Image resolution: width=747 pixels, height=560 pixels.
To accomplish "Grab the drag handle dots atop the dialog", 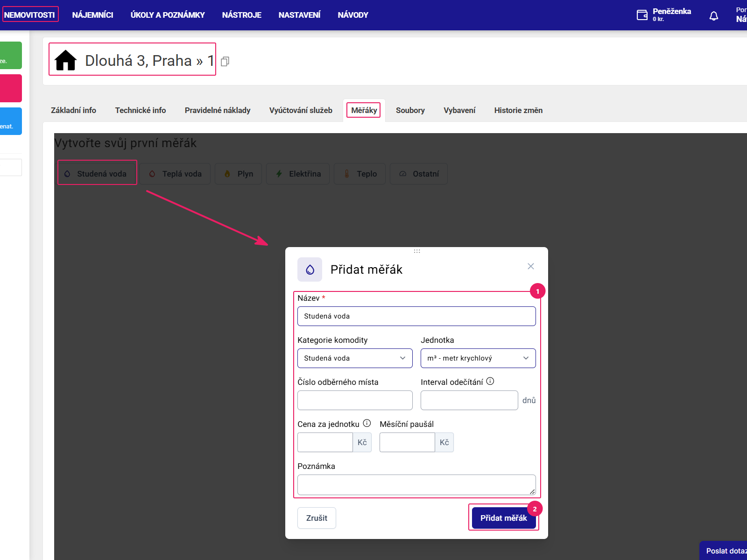I will pos(417,251).
